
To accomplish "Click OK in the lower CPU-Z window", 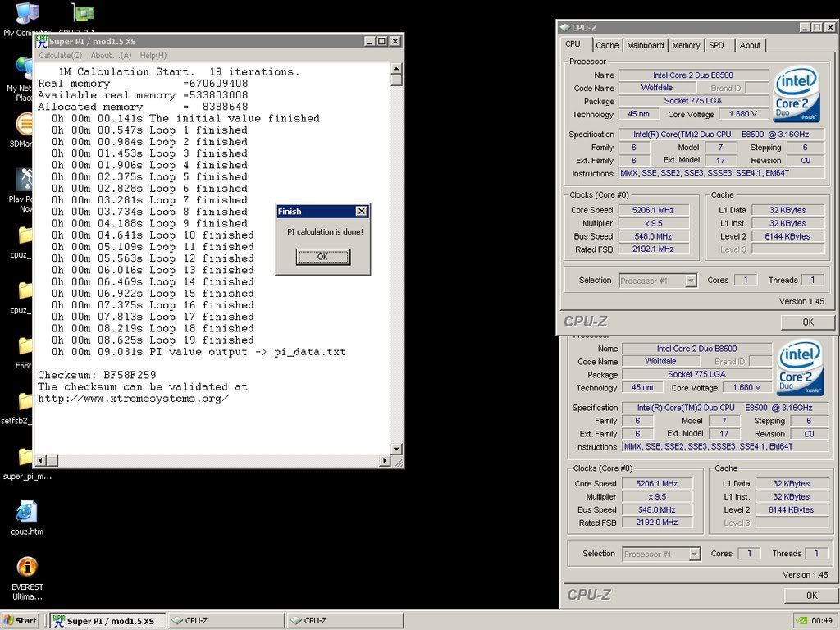I will click(x=811, y=596).
